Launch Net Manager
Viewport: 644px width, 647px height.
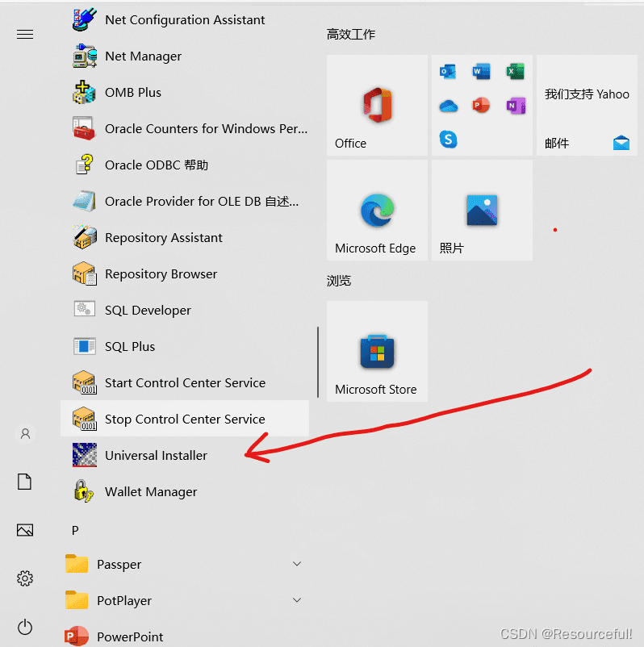point(143,56)
